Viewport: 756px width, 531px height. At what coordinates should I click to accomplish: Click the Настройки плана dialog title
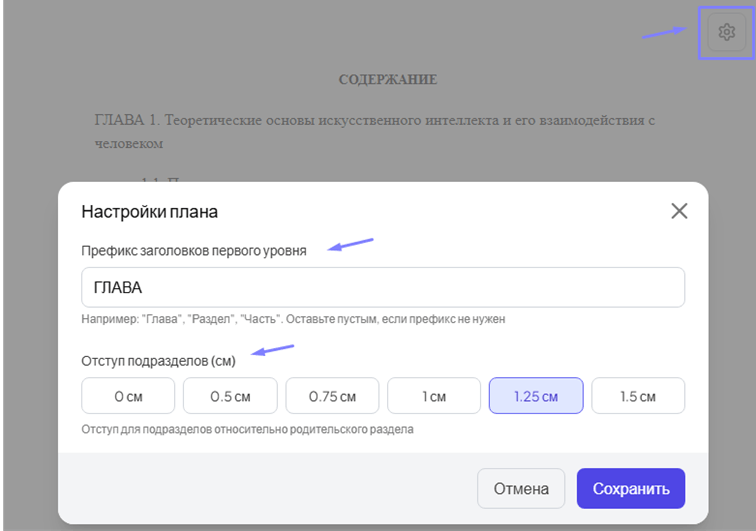point(150,212)
